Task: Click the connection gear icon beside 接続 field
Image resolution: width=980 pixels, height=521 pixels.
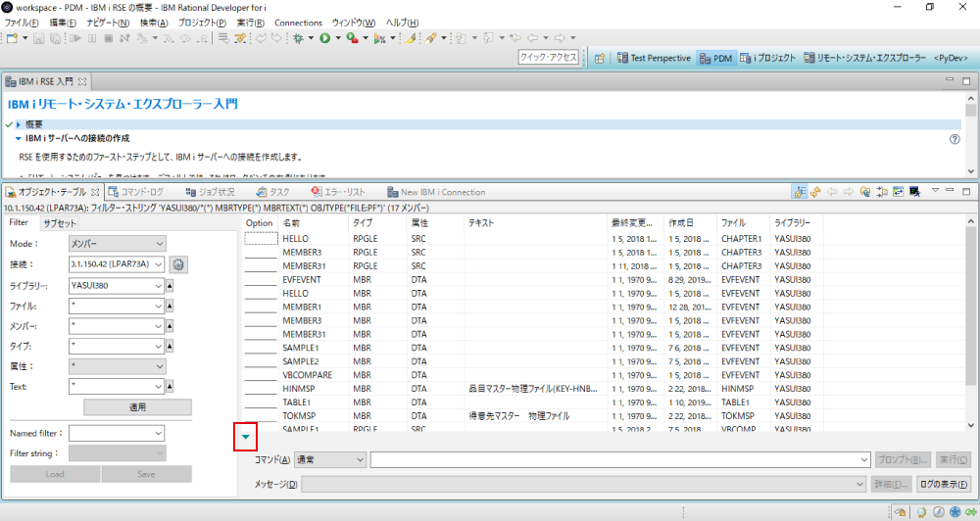Action: pyautogui.click(x=178, y=264)
